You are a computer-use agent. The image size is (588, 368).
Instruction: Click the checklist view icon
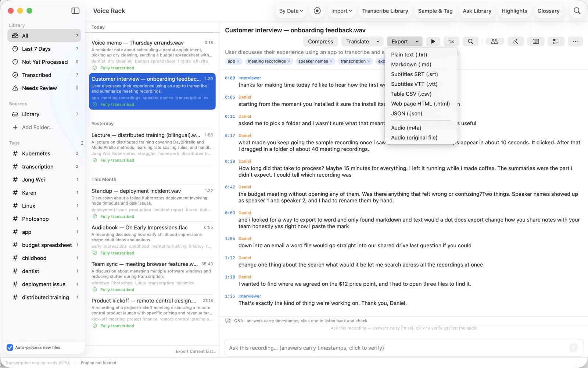pos(556,42)
